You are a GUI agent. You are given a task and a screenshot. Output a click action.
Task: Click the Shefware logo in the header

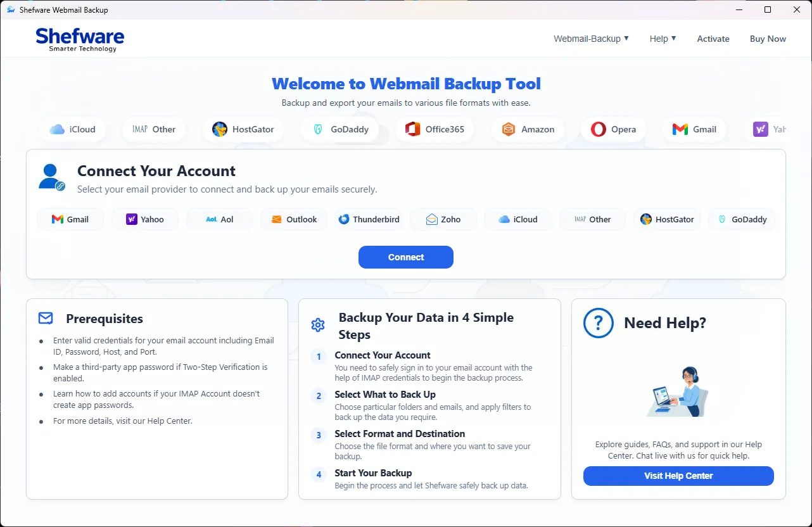(x=80, y=39)
